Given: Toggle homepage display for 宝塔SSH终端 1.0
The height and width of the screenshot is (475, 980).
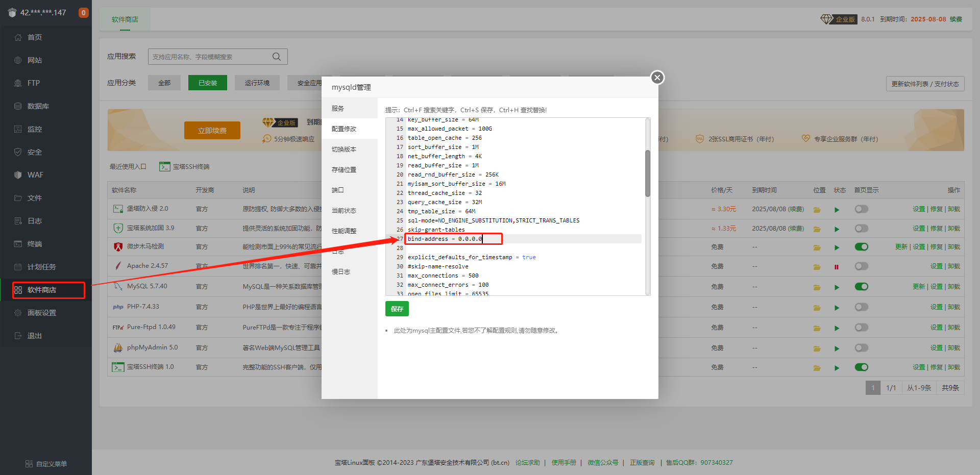Looking at the screenshot, I should (862, 367).
